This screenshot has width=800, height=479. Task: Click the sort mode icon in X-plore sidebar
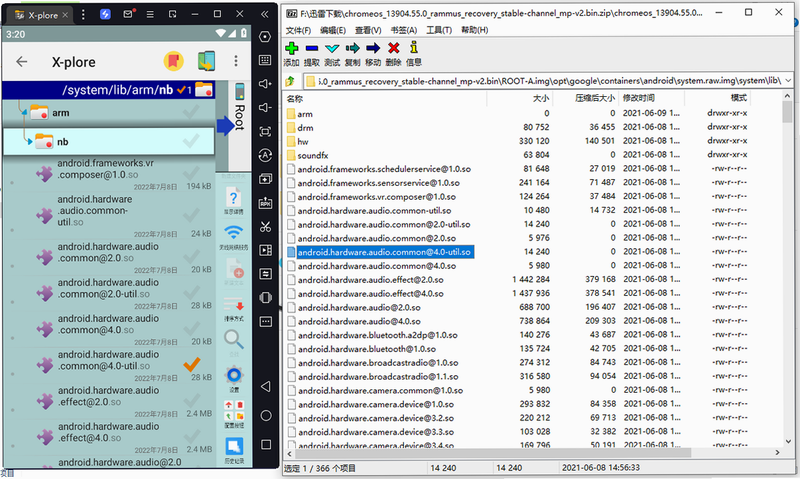pyautogui.click(x=234, y=305)
